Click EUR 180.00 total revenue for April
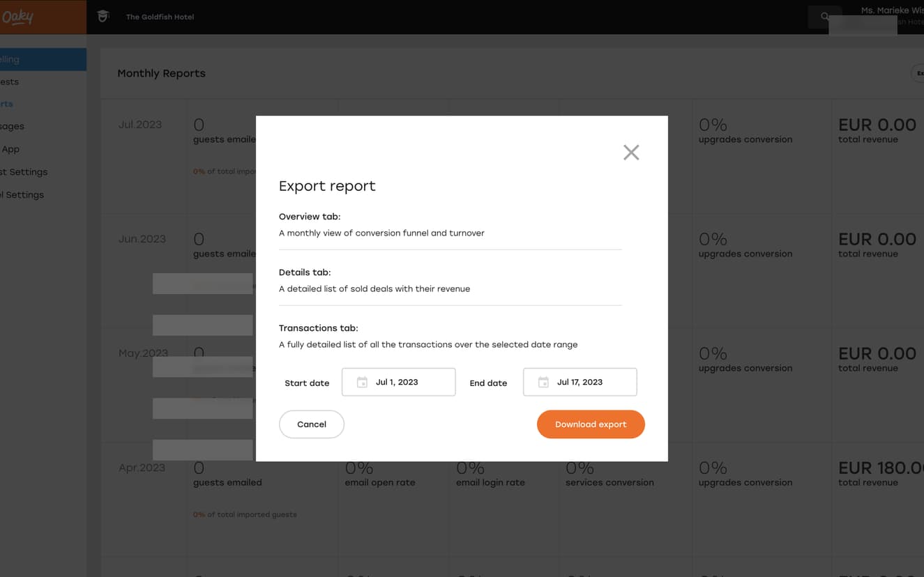This screenshot has width=924, height=577. click(881, 468)
